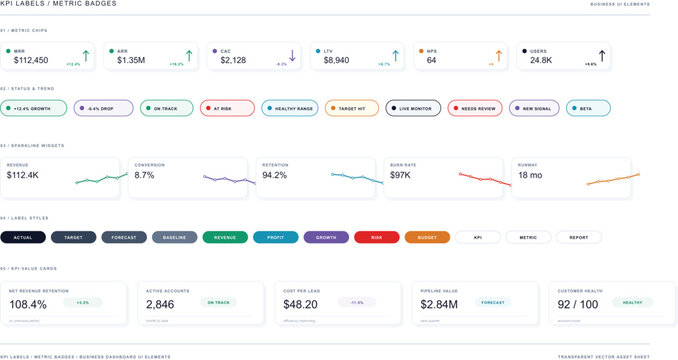Click the orange dot on the NPS chip
Screen dimensions: 678x360
click(421, 51)
